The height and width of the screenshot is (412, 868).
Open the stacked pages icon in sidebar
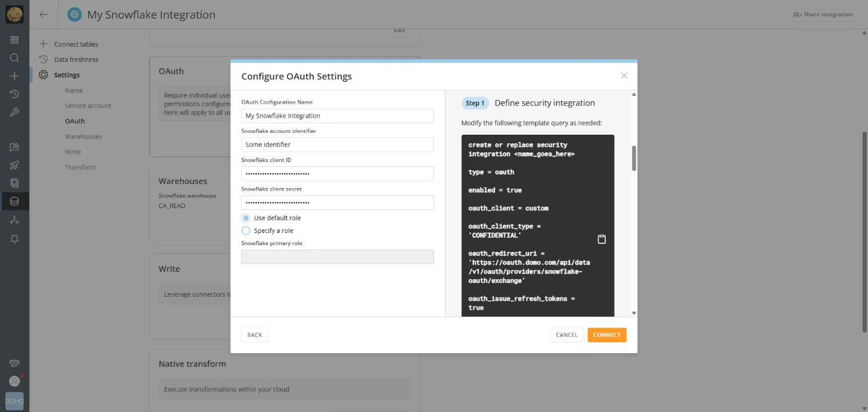pos(15,183)
